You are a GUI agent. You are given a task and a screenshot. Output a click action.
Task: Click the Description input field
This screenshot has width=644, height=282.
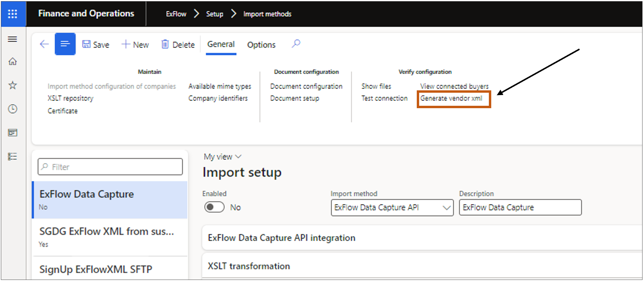520,207
